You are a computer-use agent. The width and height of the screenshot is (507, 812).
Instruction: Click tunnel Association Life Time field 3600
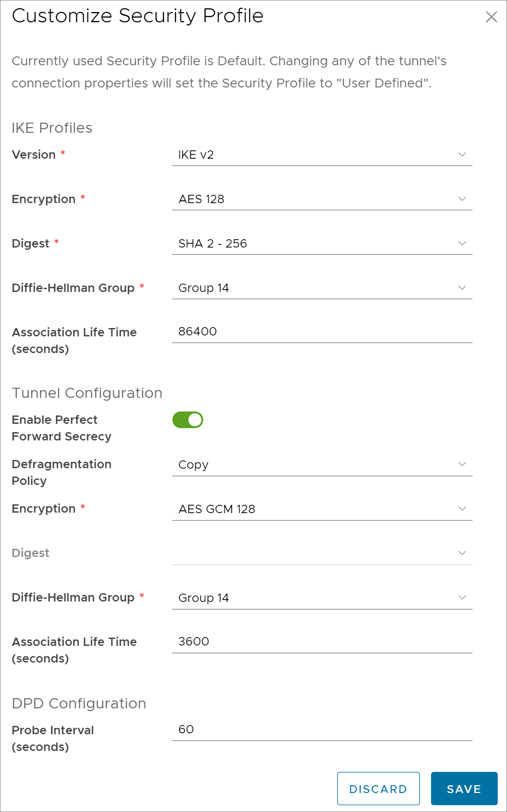point(322,642)
